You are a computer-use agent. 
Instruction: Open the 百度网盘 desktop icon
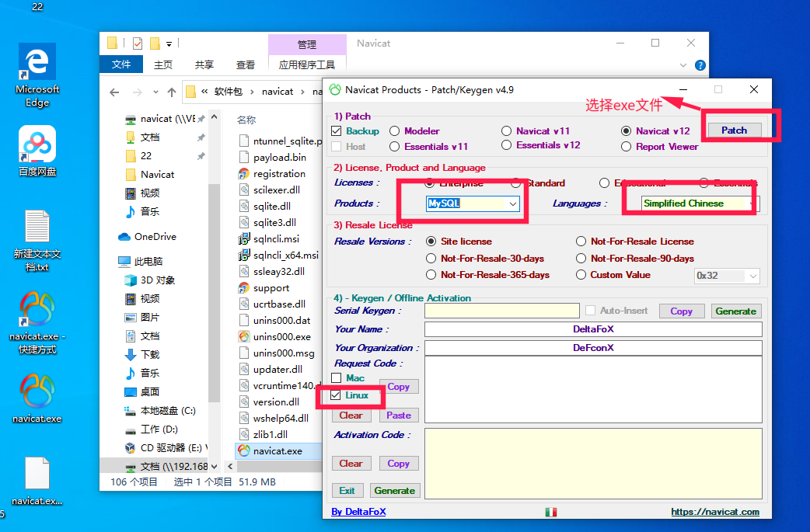point(37,151)
